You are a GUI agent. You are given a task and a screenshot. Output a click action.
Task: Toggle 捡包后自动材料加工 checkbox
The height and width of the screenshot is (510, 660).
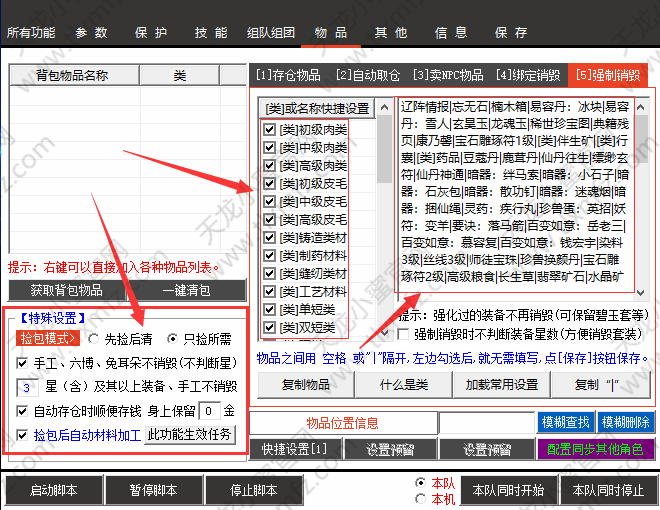click(x=22, y=435)
